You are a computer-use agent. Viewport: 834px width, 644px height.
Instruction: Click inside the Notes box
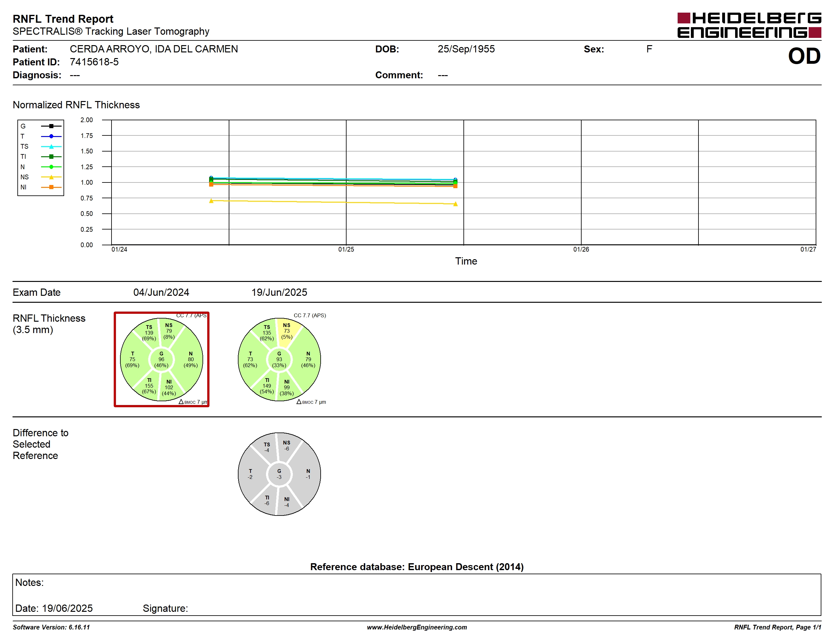tap(417, 595)
